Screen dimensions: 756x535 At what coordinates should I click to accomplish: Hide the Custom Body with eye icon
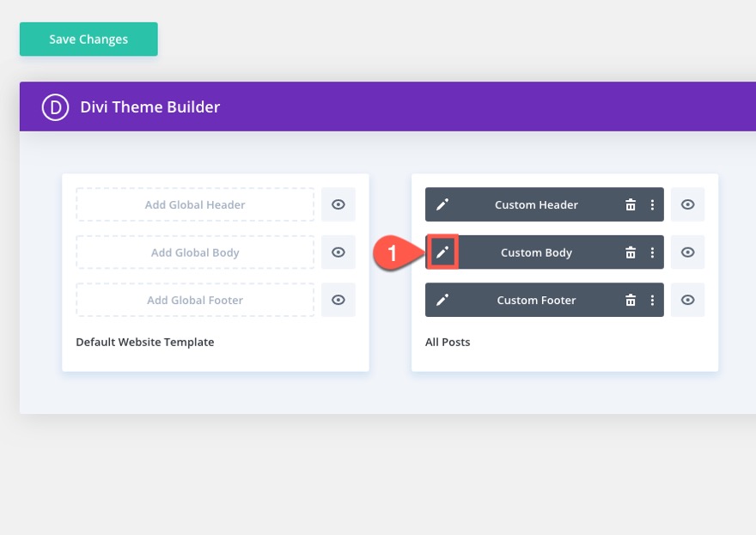[688, 252]
